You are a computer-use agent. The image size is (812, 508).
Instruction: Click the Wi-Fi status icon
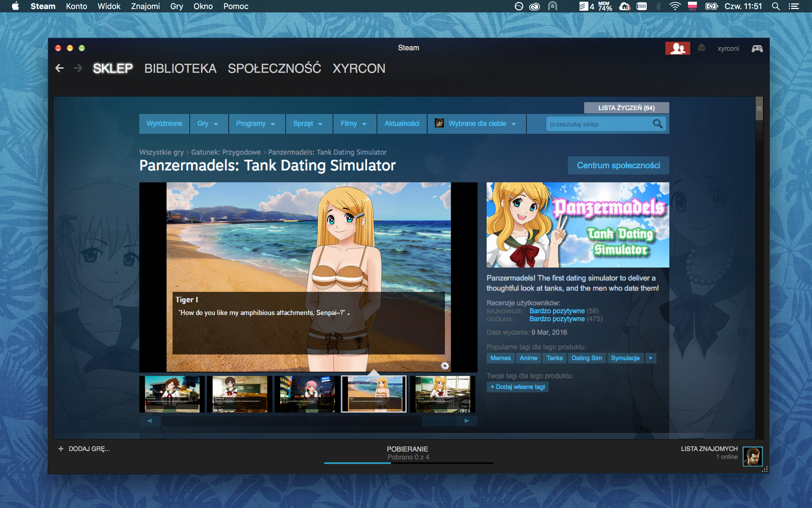pos(675,6)
